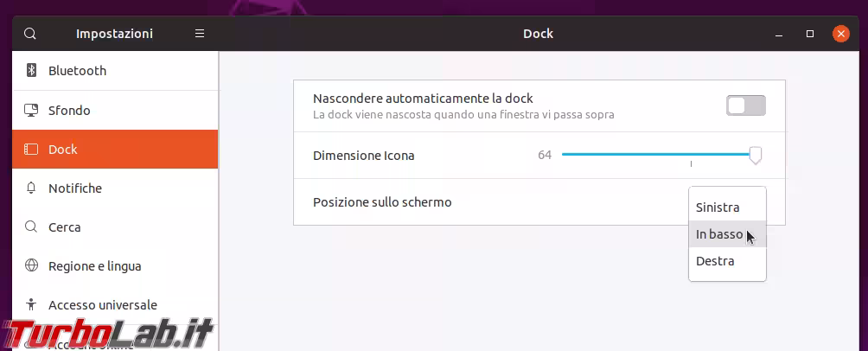Click the Posizione sullo schermo row label

point(382,202)
